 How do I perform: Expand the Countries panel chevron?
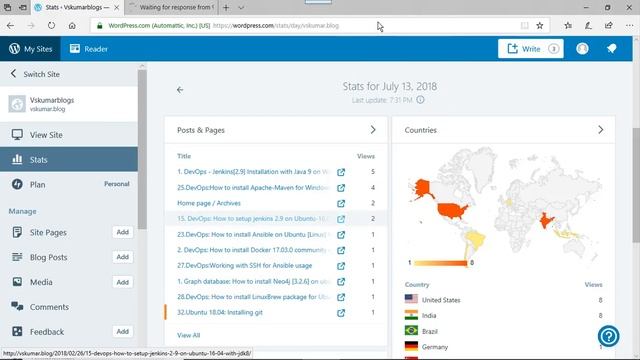click(600, 130)
